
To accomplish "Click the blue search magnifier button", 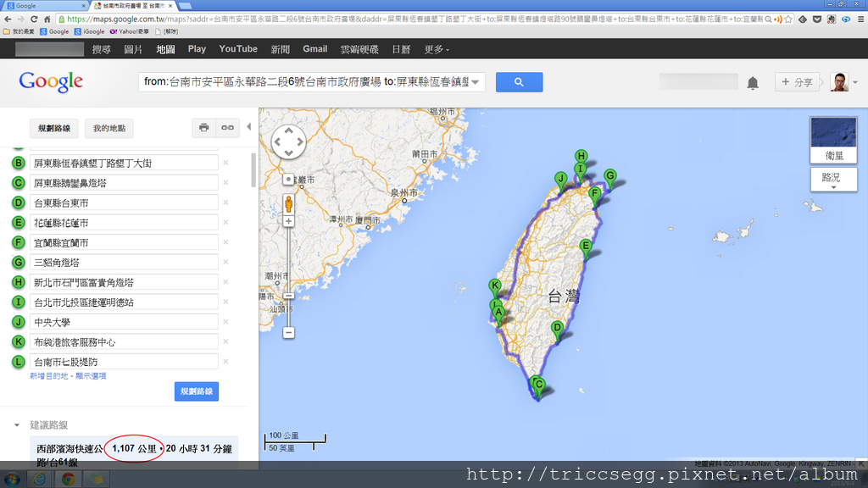I will 519,82.
